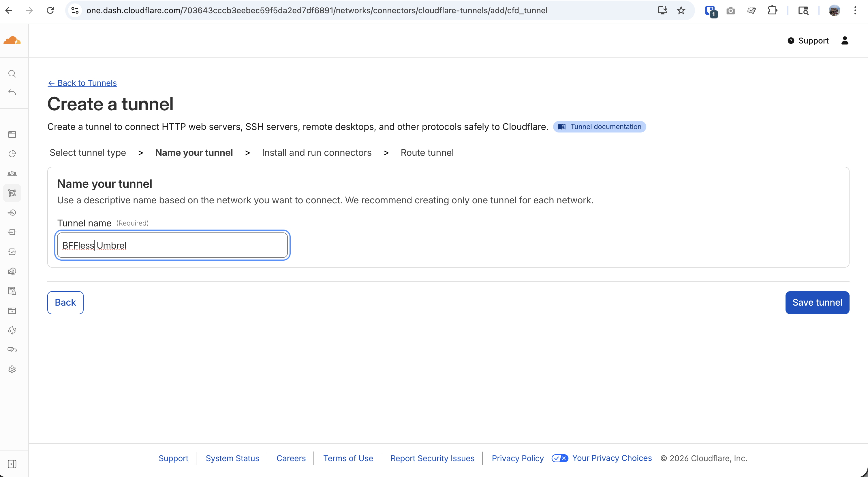868x477 pixels.
Task: Open the analytics pie chart sidebar icon
Action: pos(12,154)
